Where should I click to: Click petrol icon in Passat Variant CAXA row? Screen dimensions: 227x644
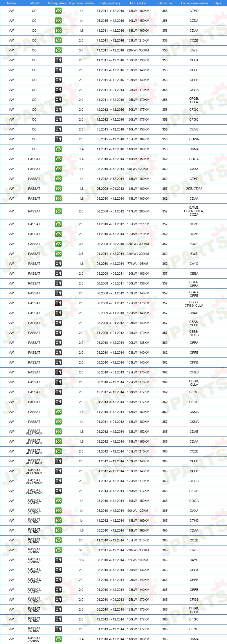click(58, 511)
